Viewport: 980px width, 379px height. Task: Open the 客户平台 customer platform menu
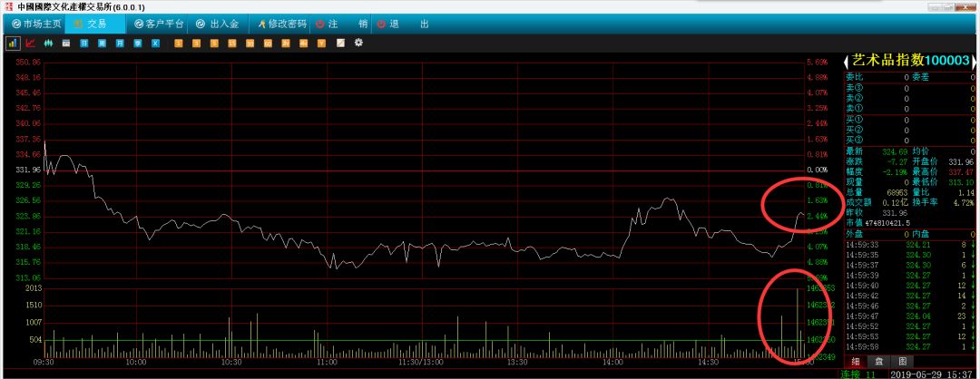157,24
